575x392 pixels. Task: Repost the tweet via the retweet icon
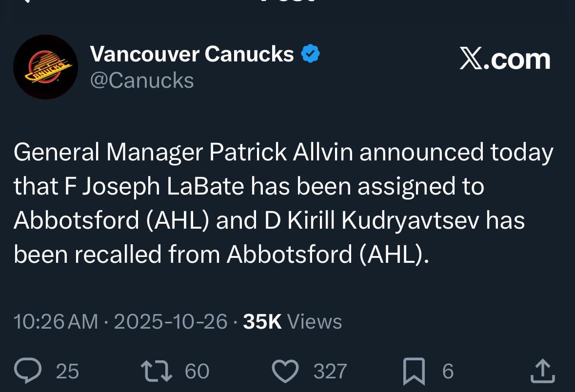156,371
